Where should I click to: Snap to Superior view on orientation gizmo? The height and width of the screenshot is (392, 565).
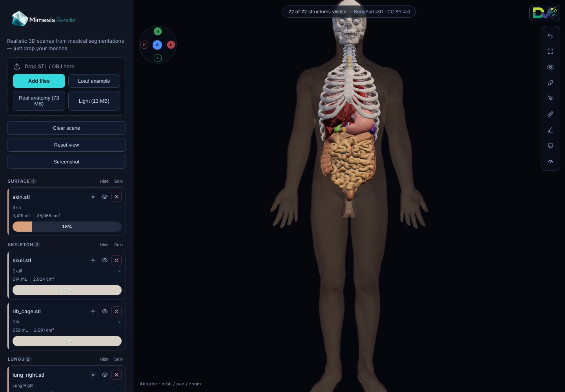(x=158, y=31)
